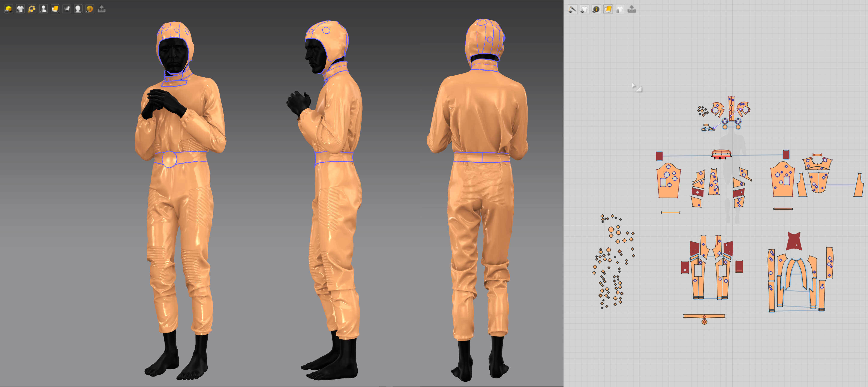Click the locked t-shirt pattern icon

tap(620, 9)
